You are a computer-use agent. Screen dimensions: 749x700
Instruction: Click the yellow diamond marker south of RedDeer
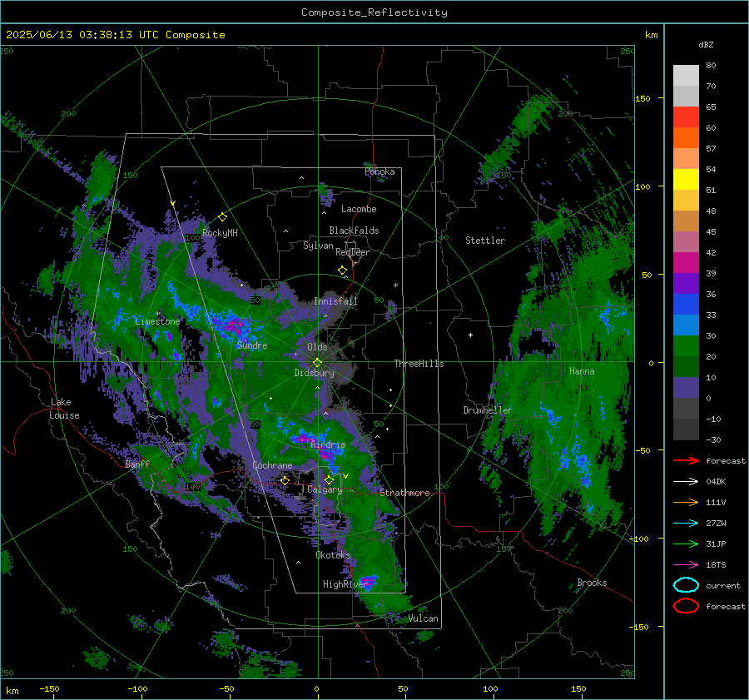click(x=342, y=271)
